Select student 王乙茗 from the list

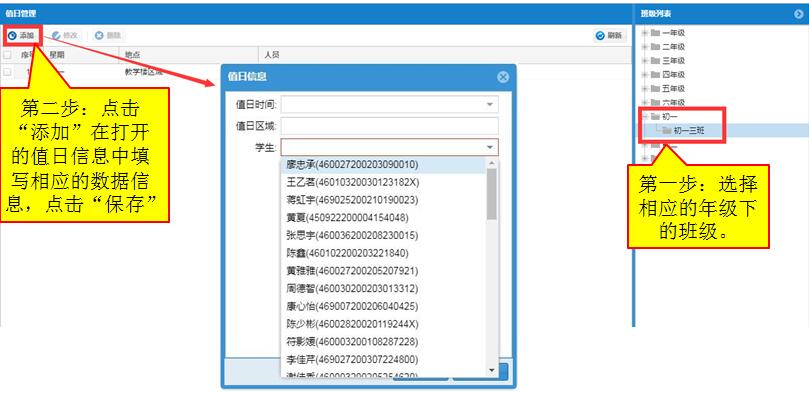point(383,182)
